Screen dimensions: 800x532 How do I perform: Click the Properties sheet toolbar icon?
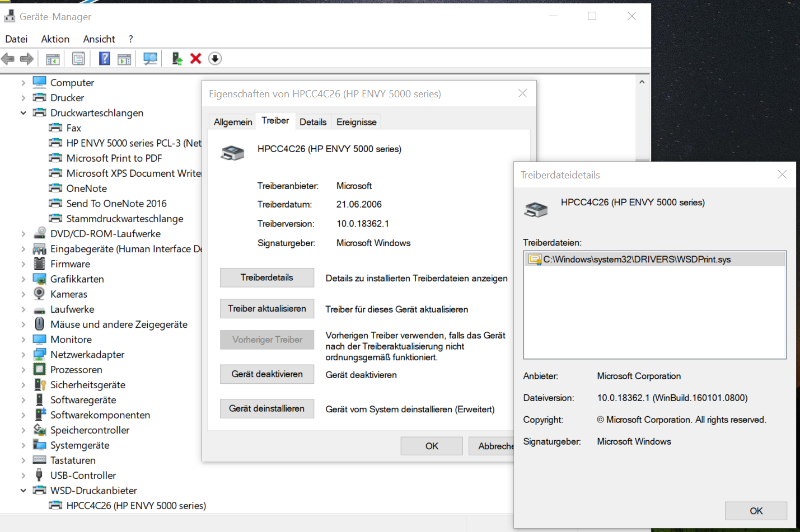78,59
